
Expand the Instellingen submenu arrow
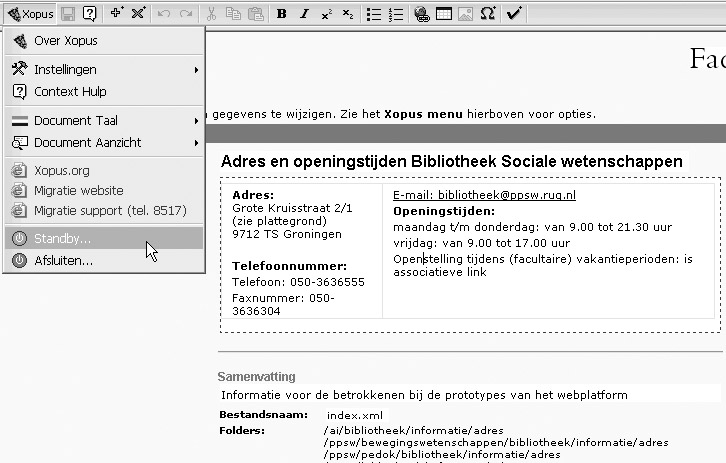pyautogui.click(x=196, y=70)
